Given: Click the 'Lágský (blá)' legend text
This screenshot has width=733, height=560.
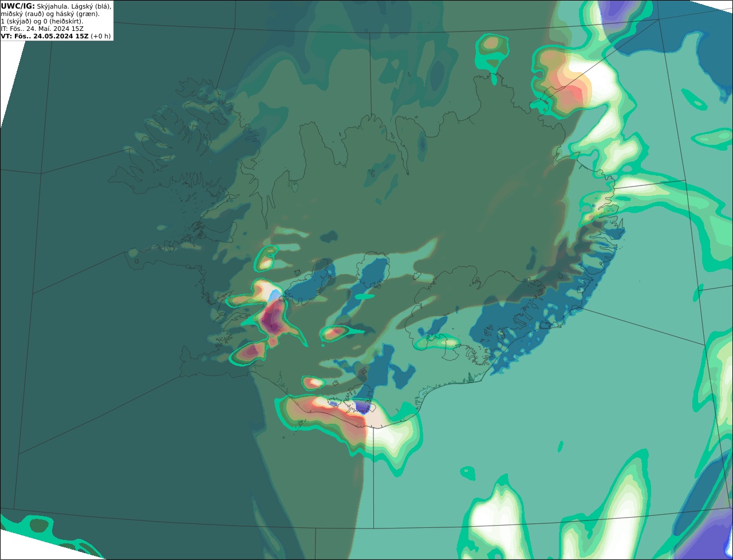Looking at the screenshot, I should pyautogui.click(x=90, y=6).
